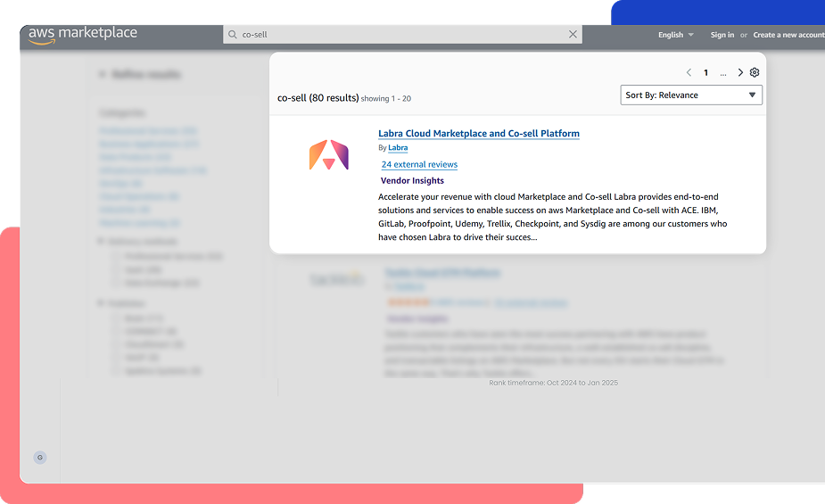
Task: Click the Labra listing description text
Action: click(552, 217)
